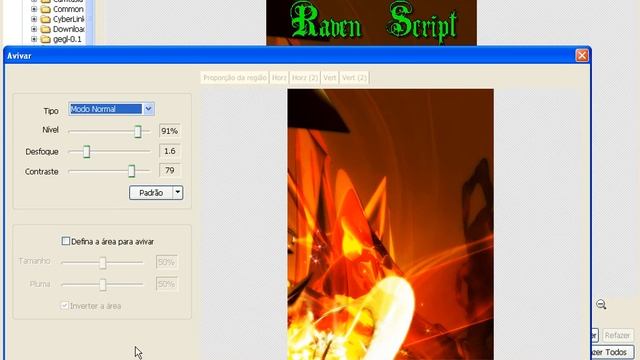Screen dimensions: 640x360
Task: Click the Pluma value field showing 50%
Action: 167,284
